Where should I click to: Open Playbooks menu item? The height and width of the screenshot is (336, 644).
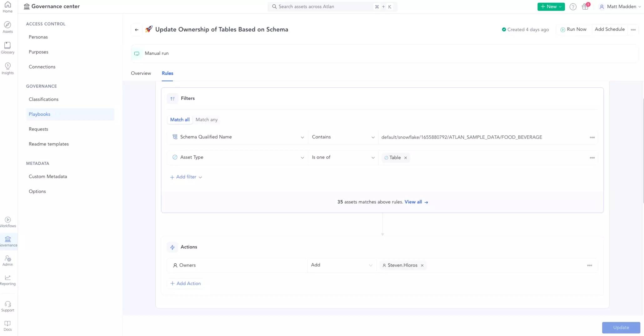tap(70, 115)
